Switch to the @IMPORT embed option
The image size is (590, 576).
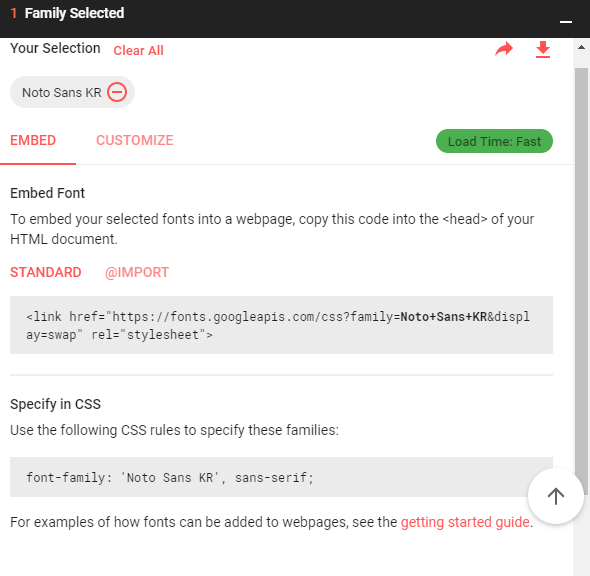coord(137,272)
